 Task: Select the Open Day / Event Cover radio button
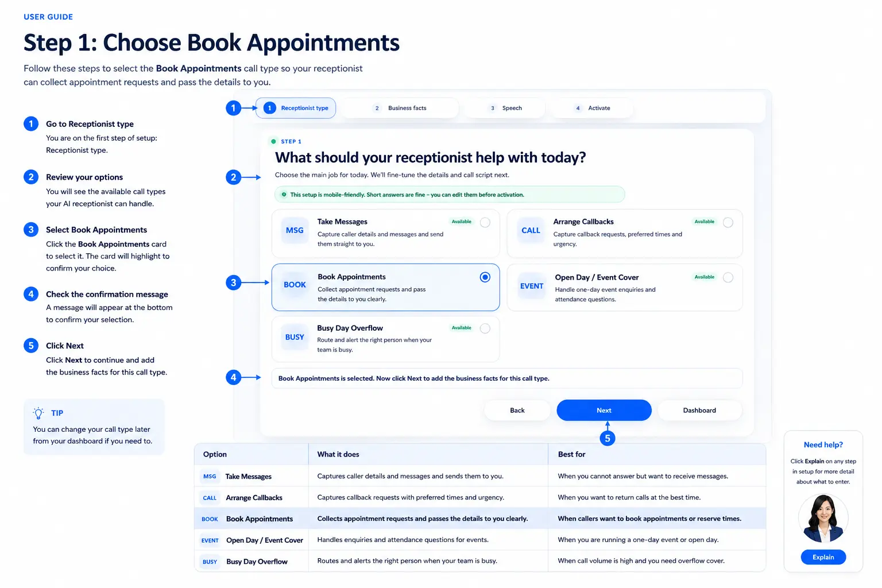[x=728, y=277]
